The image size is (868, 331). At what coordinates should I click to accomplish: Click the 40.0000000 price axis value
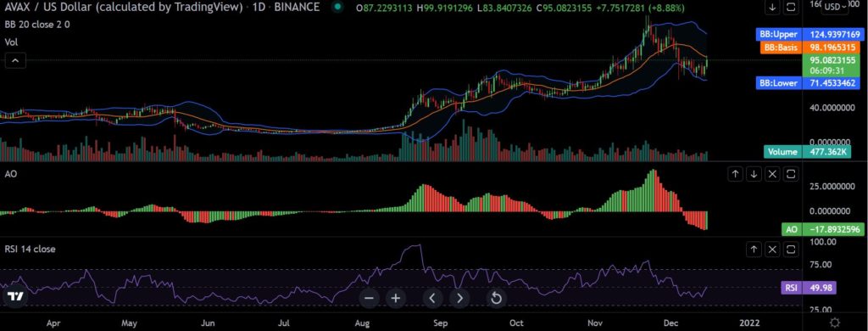tap(832, 108)
